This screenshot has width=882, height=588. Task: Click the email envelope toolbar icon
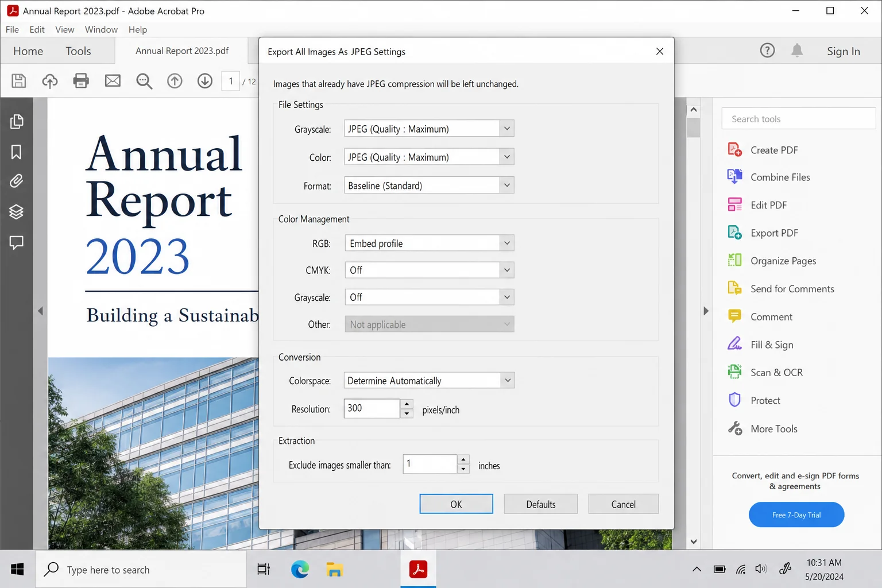(113, 81)
